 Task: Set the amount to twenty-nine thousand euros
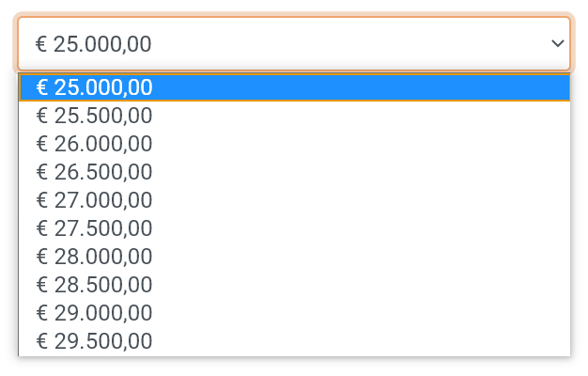coord(294,313)
